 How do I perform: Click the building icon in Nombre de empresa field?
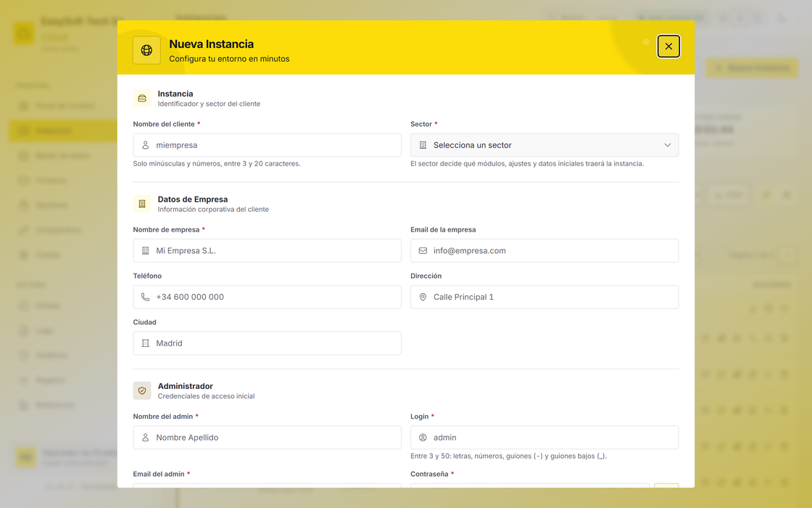(146, 251)
